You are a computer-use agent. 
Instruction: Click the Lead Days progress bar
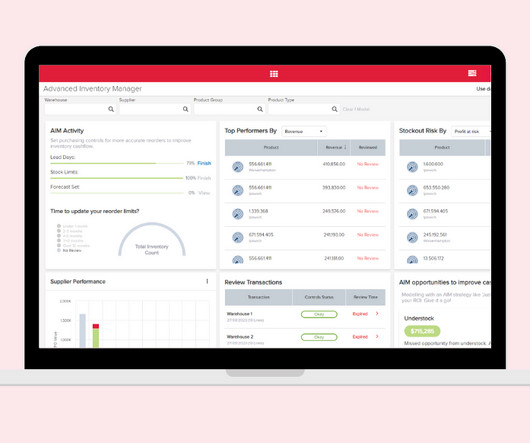117,163
